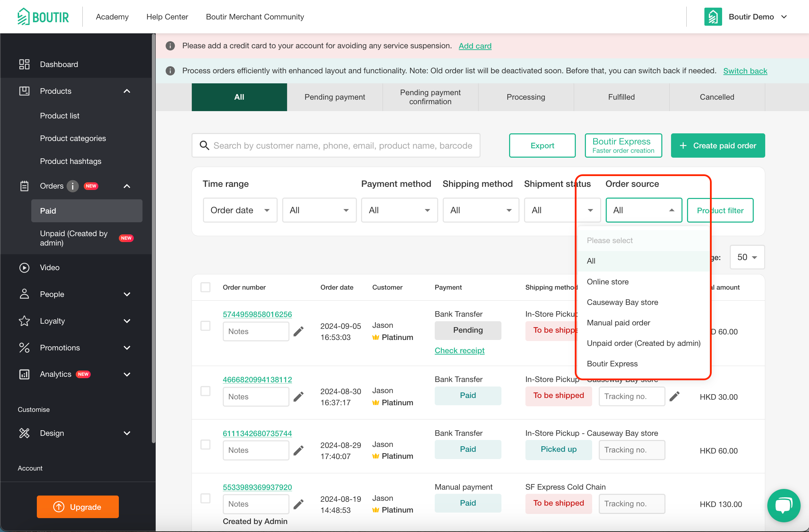Image resolution: width=809 pixels, height=532 pixels.
Task: Click info icon beside credit card notice
Action: (x=170, y=46)
